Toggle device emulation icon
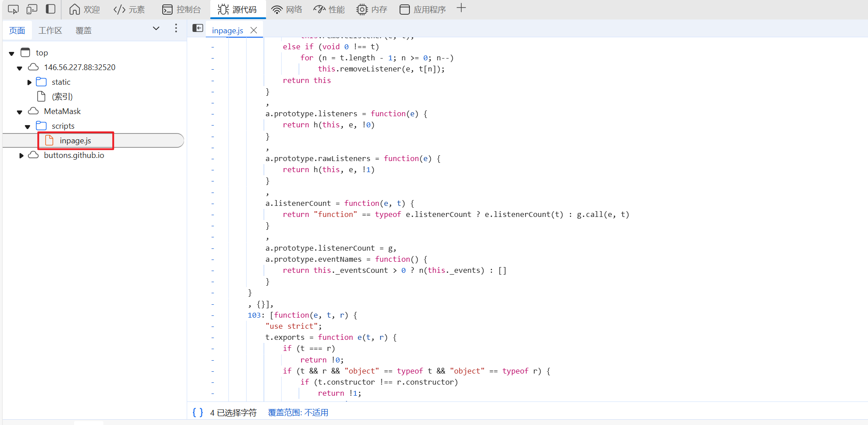The height and width of the screenshot is (425, 868). pos(32,9)
